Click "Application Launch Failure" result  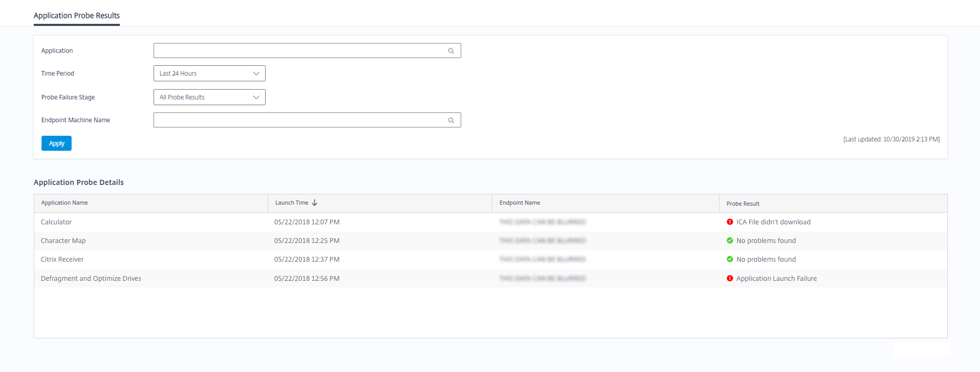[777, 279]
